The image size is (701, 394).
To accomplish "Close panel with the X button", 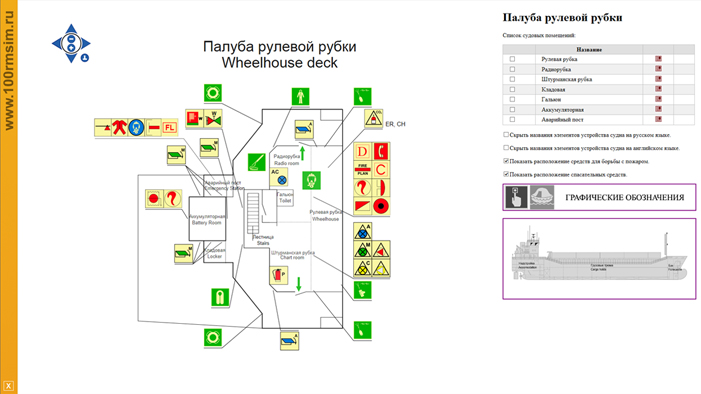I will [x=8, y=386].
